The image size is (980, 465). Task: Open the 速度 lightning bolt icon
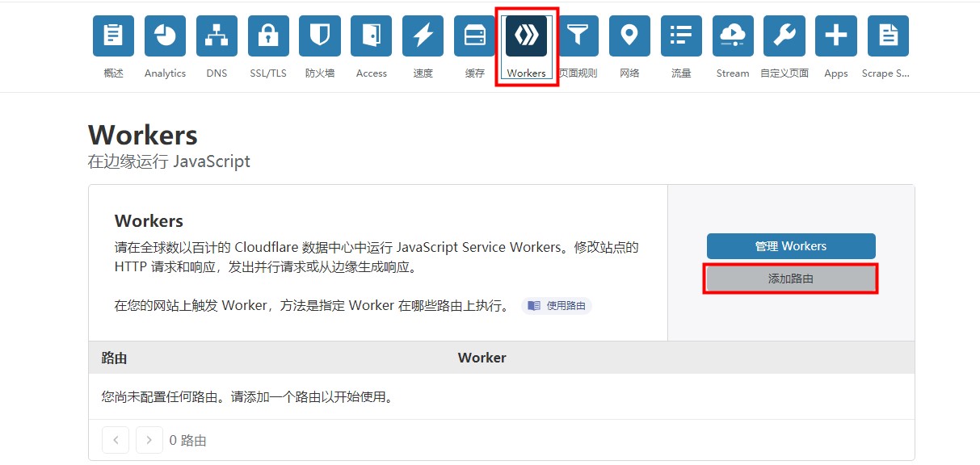(423, 36)
